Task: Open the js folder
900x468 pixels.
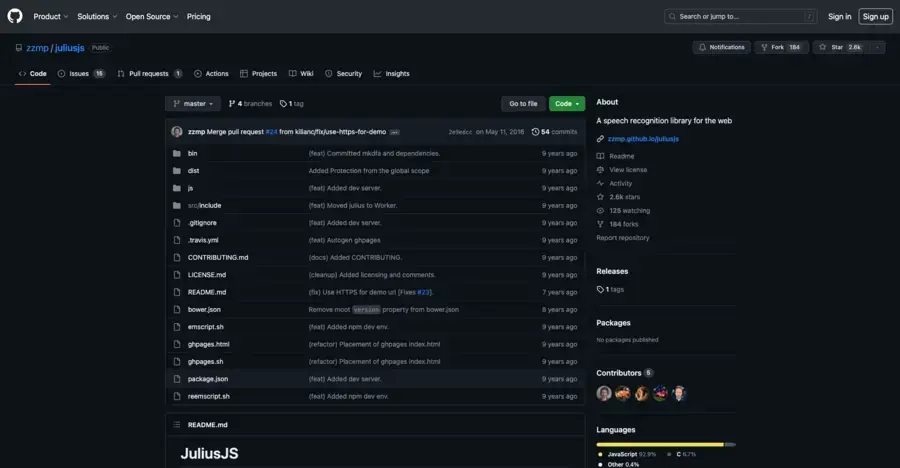Action: click(x=191, y=188)
